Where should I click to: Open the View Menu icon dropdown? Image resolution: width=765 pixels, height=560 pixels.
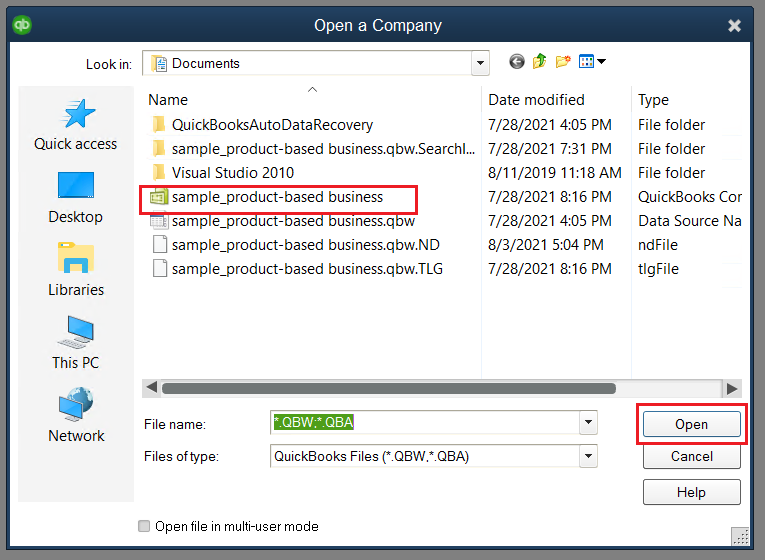pos(593,62)
